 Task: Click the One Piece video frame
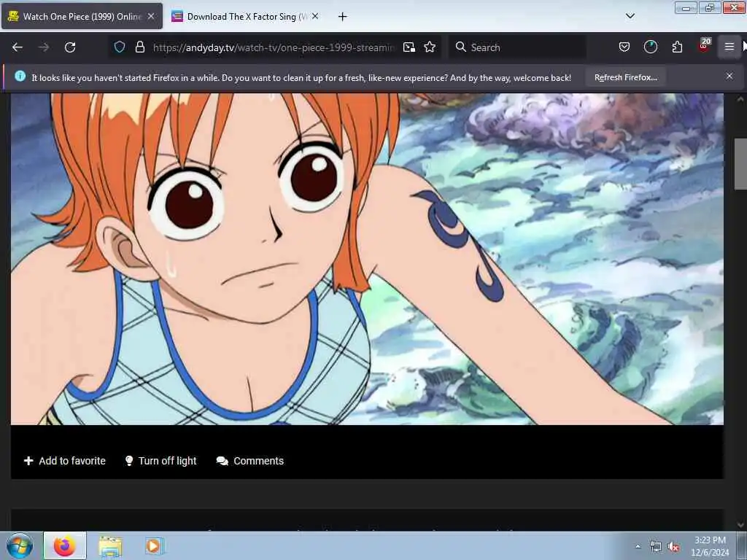[x=367, y=259]
